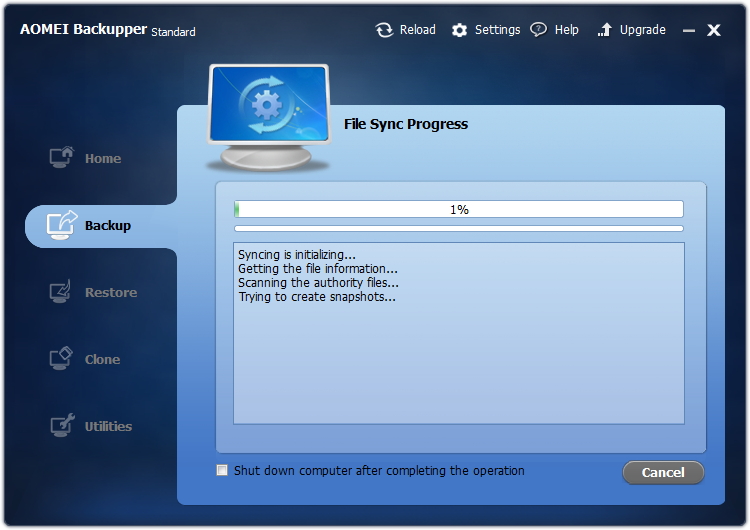Open the Utilities tab label
Image resolution: width=750 pixels, height=530 pixels.
pyautogui.click(x=108, y=426)
